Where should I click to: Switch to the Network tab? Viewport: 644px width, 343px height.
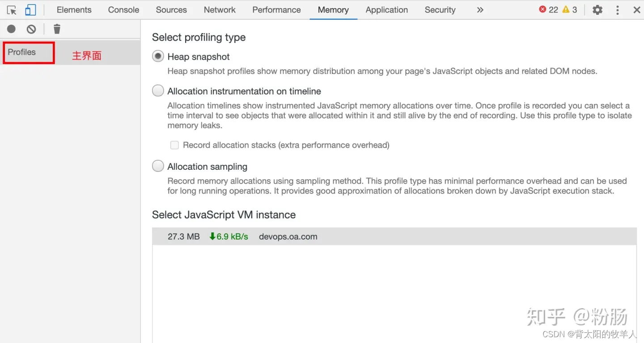[220, 10]
